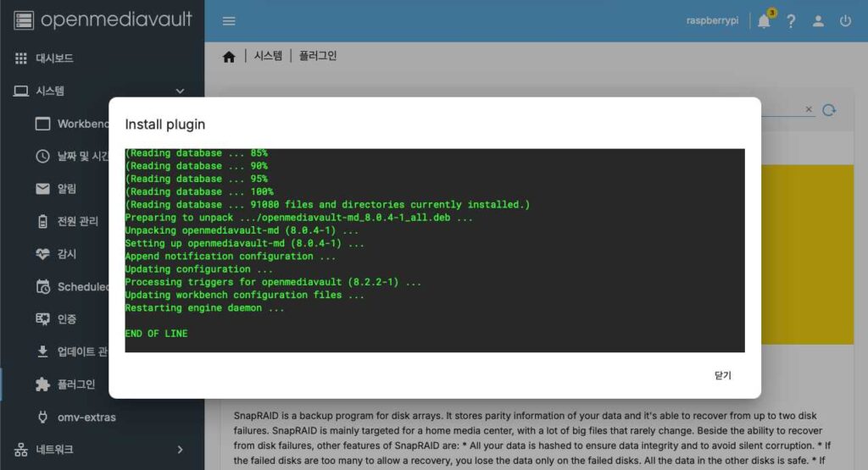868x470 pixels.
Task: Click the 시스템 laptop icon
Action: tap(21, 91)
